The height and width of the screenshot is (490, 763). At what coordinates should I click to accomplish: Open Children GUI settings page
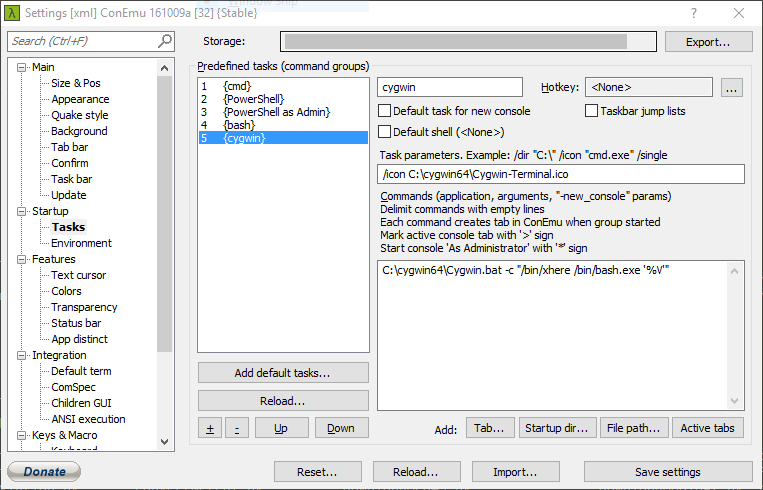point(81,403)
